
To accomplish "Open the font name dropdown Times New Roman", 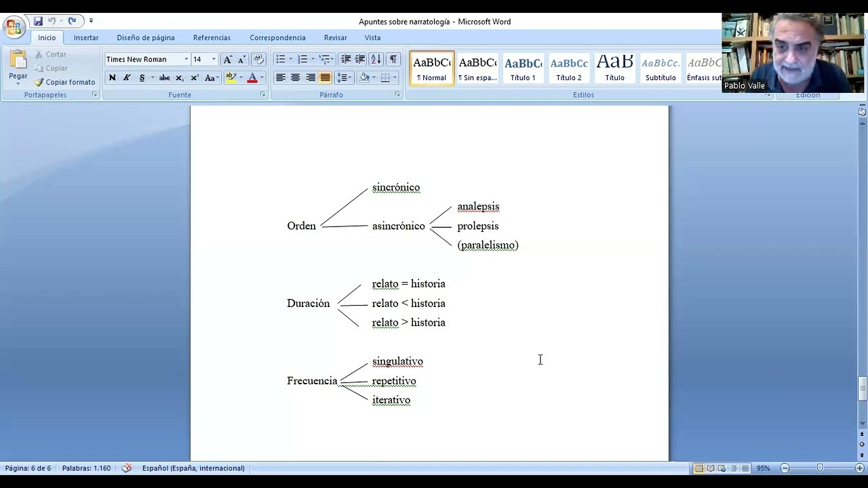I will tap(186, 60).
